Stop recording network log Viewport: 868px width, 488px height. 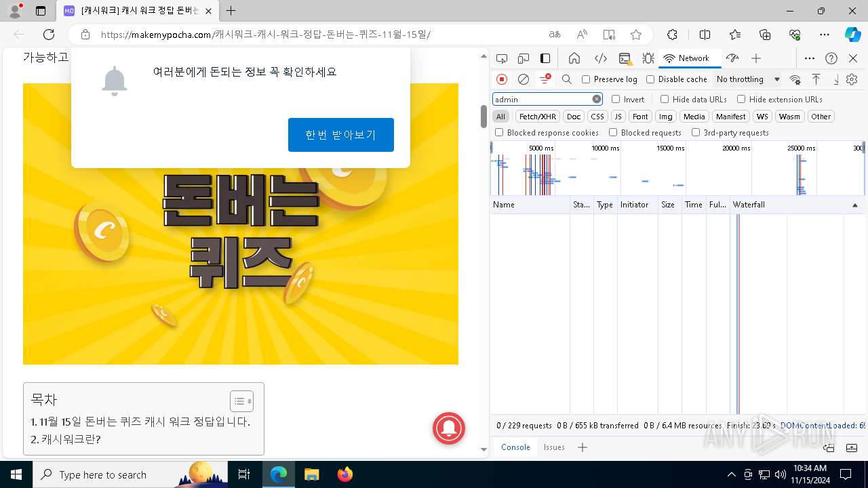[502, 79]
